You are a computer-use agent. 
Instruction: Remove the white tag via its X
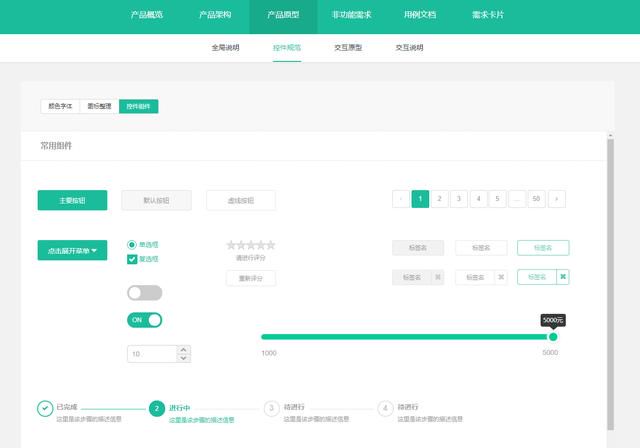(501, 277)
